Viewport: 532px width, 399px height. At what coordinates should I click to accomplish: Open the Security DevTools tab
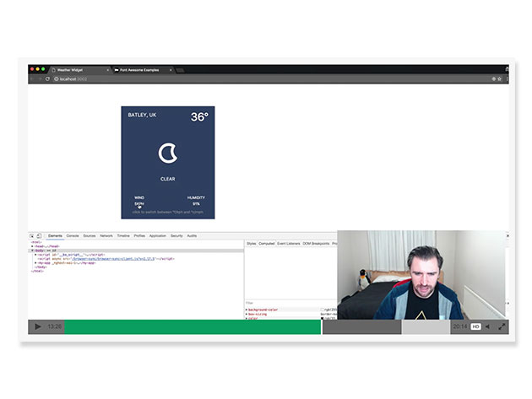coord(176,235)
